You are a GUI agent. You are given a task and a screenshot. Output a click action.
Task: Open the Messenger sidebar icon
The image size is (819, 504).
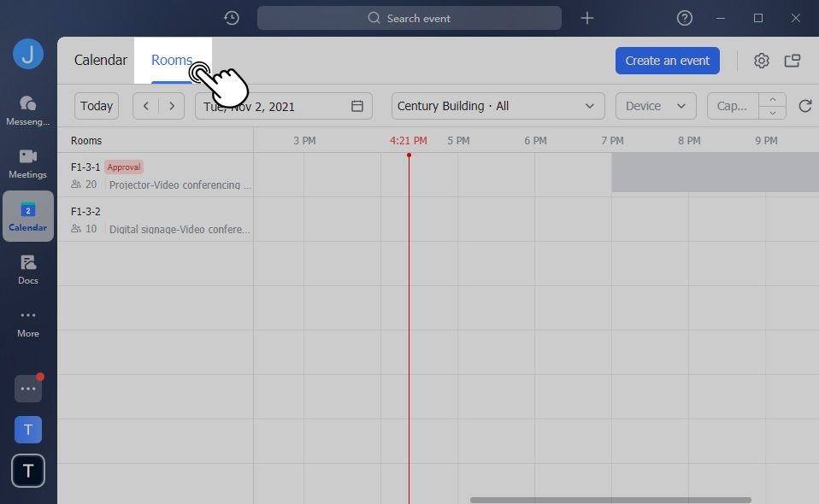(27, 109)
